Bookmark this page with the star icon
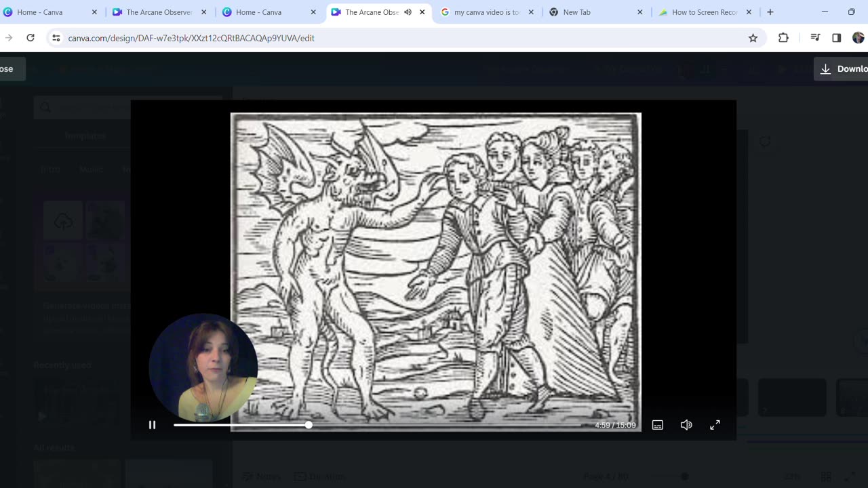Viewport: 868px width, 488px height. coord(753,38)
